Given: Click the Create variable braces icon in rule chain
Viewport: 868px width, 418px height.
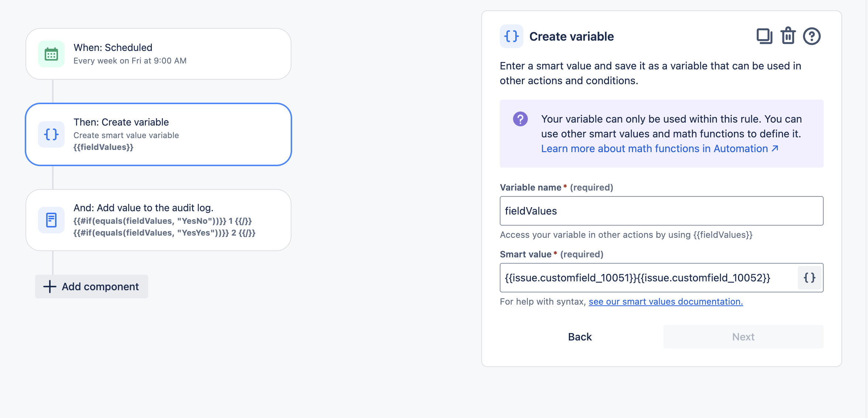Looking at the screenshot, I should [51, 134].
